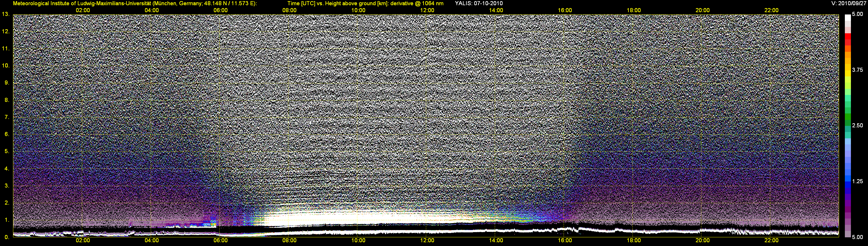This screenshot has height=246, width=868.
Task: Click the 08:00 label on the top time axis
Action: pyautogui.click(x=289, y=10)
